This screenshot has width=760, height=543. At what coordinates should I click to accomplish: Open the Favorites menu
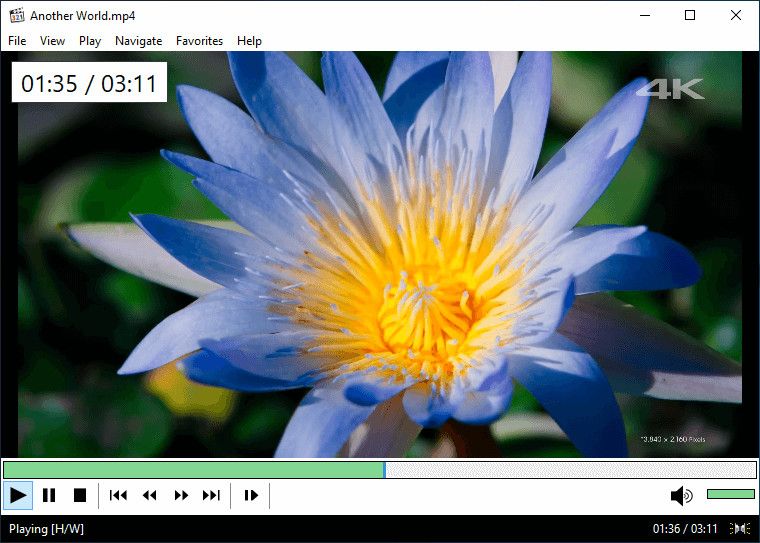(199, 41)
